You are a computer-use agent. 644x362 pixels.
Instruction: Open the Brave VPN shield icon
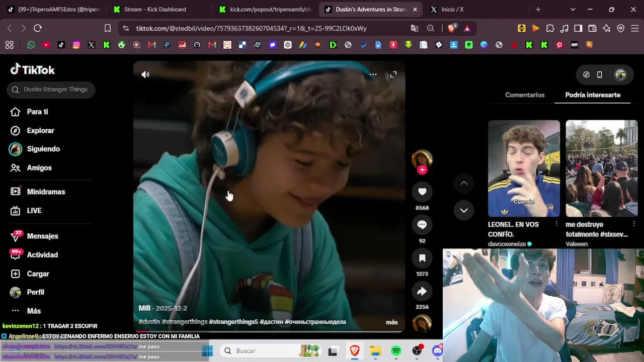coord(620,29)
